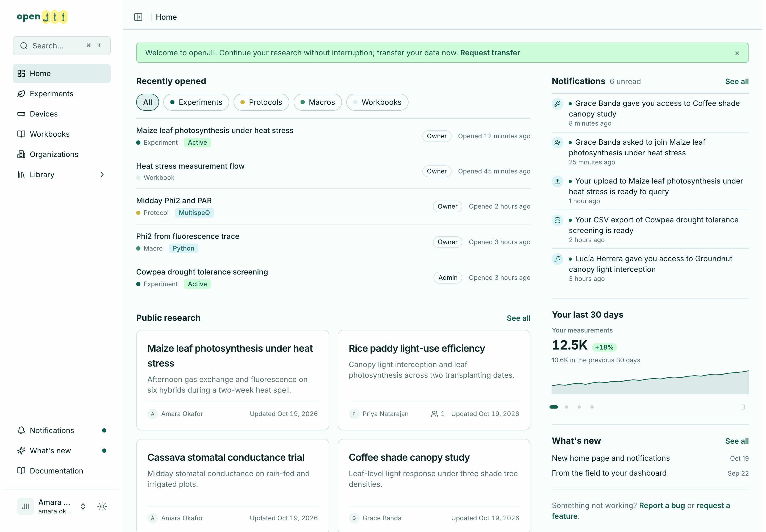Open What's new sparkle item in sidebar

62,450
